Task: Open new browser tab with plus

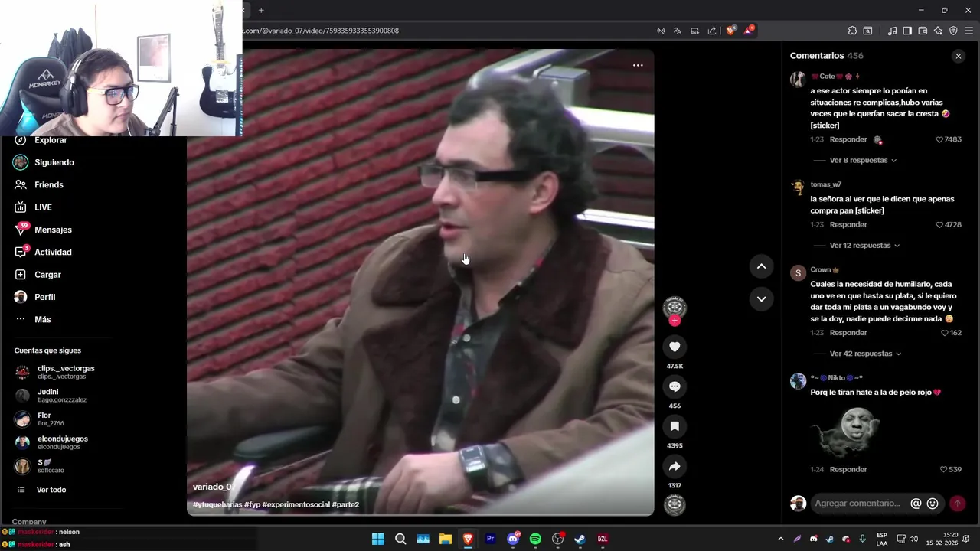Action: (x=261, y=10)
